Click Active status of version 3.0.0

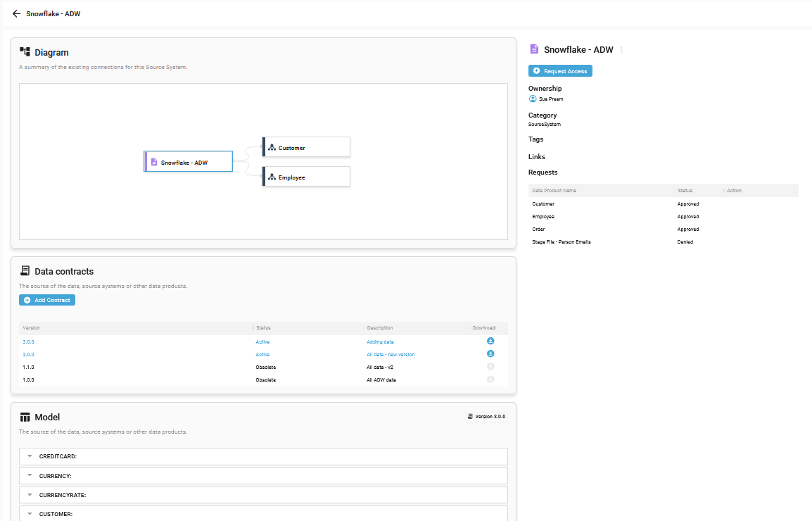pyautogui.click(x=262, y=342)
